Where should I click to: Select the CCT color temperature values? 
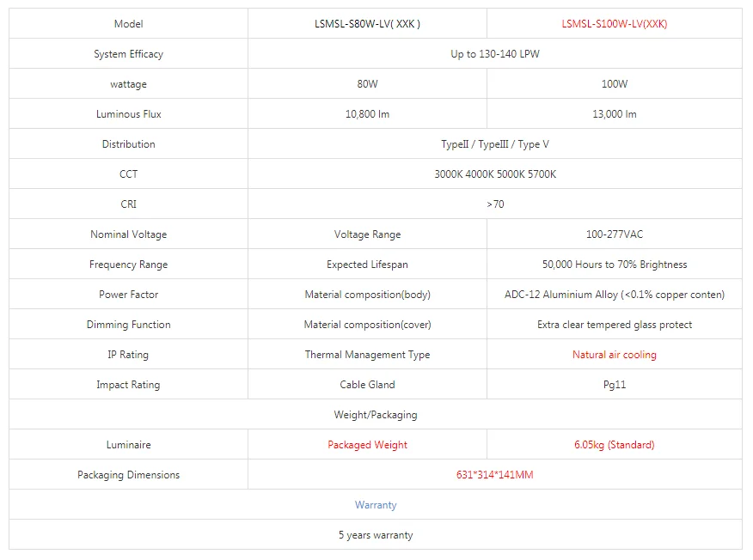click(494, 174)
